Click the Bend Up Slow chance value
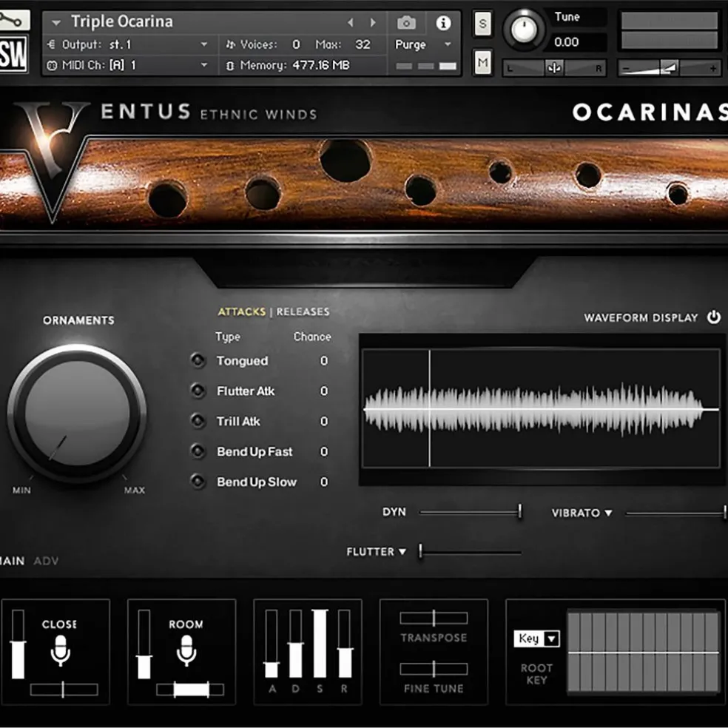Viewport: 728px width, 728px height. click(x=324, y=482)
